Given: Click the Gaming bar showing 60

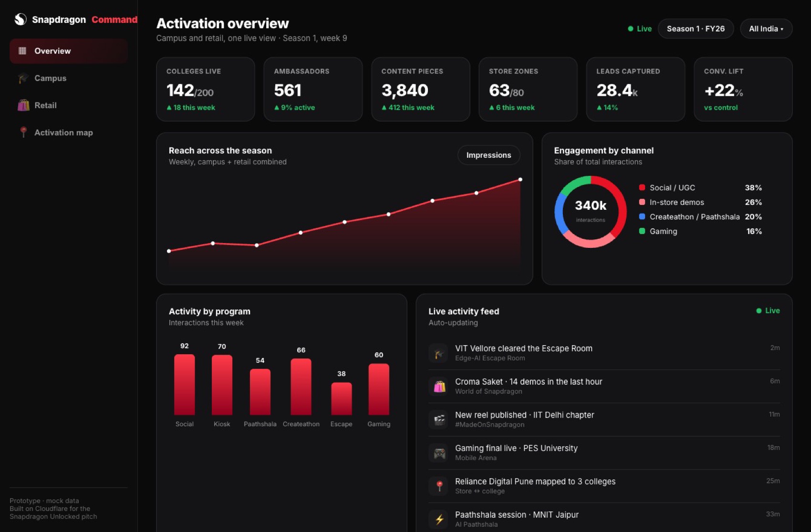Looking at the screenshot, I should [x=379, y=389].
